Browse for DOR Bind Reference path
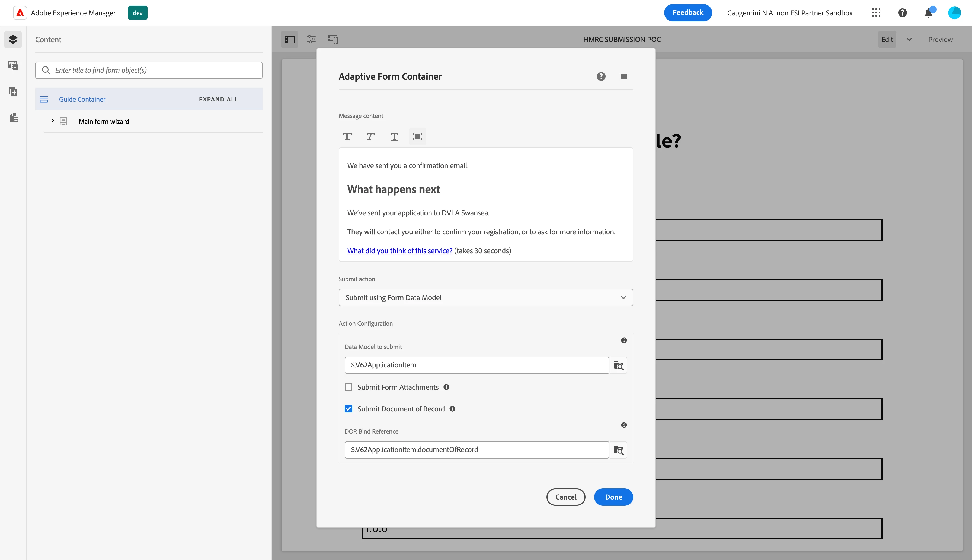This screenshot has height=560, width=972. click(619, 450)
